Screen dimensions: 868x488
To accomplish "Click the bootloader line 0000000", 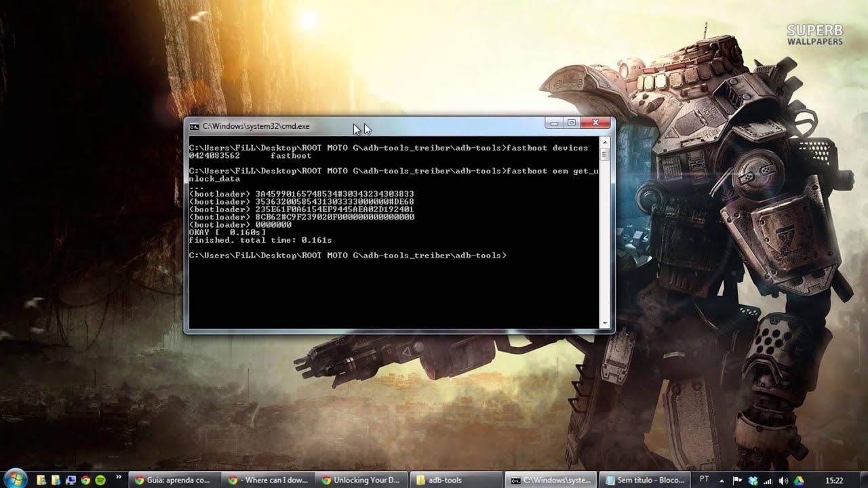I will coord(240,224).
